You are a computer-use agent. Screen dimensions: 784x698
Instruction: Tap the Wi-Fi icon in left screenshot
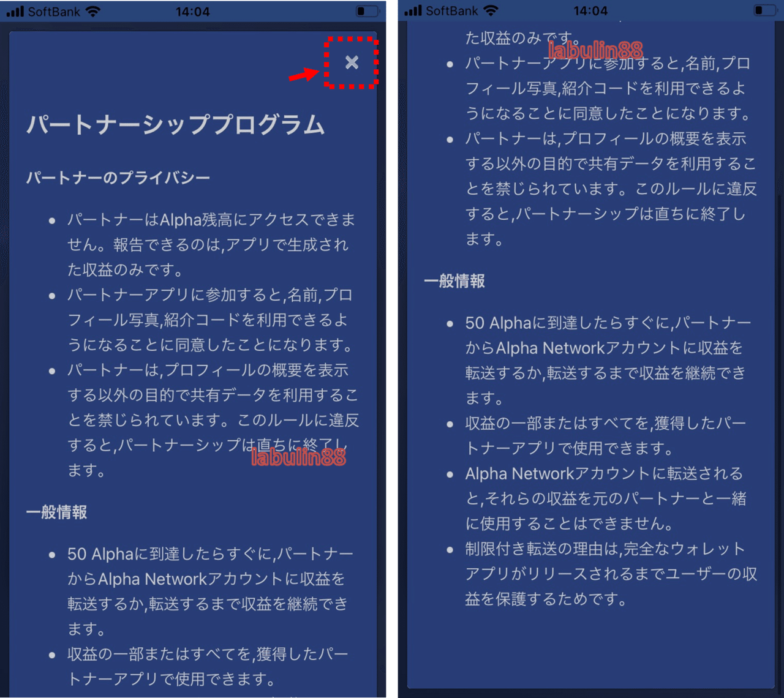click(92, 11)
